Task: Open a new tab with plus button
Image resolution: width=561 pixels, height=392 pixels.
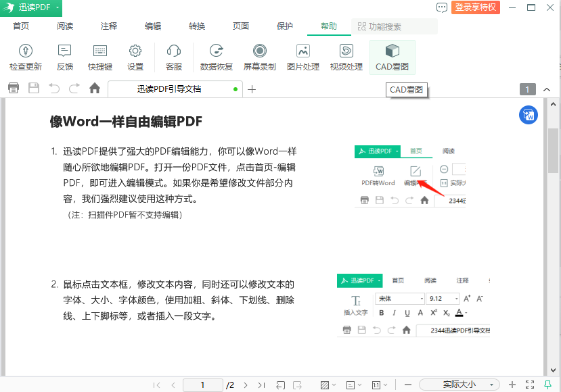Action: (252, 89)
